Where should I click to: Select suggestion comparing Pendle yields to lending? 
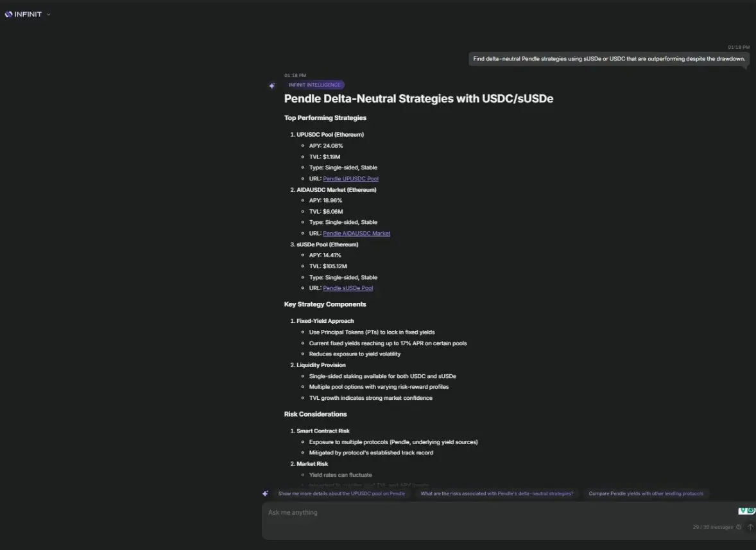tap(646, 494)
